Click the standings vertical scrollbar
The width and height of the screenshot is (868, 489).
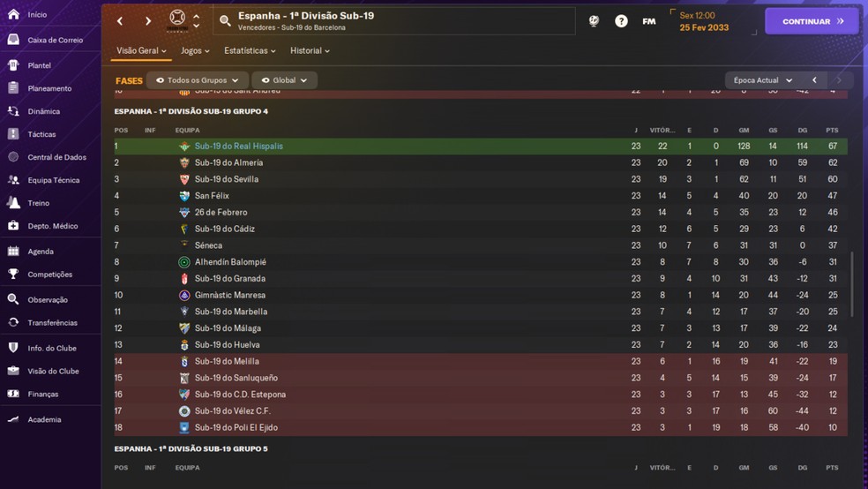click(x=852, y=284)
